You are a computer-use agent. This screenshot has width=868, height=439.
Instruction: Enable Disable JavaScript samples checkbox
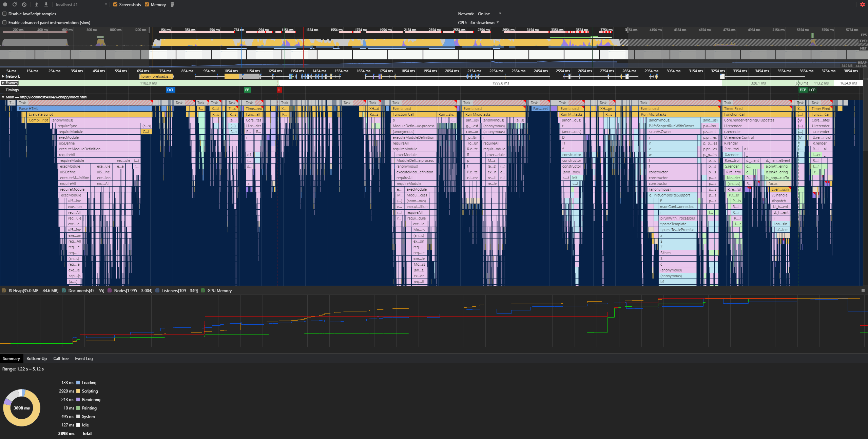tap(4, 14)
